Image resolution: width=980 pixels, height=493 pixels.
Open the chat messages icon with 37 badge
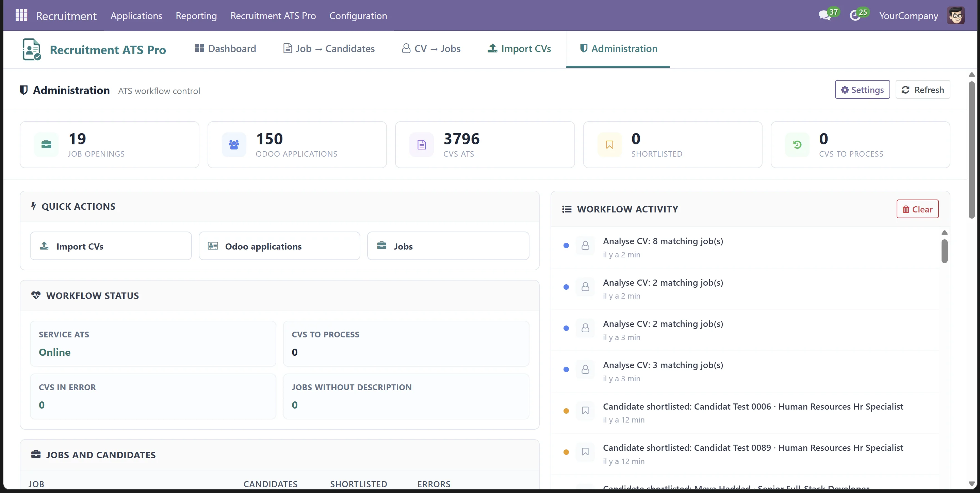tap(825, 15)
